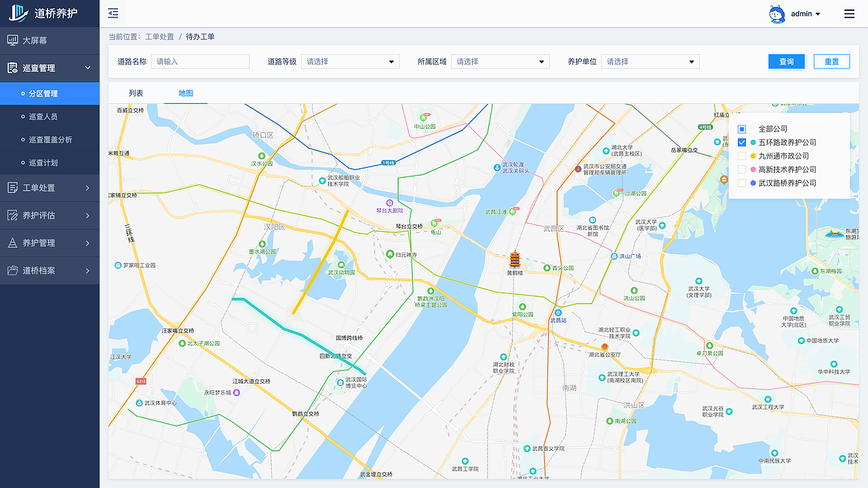Click the teal dot for 五环路政养护公司

tap(753, 142)
